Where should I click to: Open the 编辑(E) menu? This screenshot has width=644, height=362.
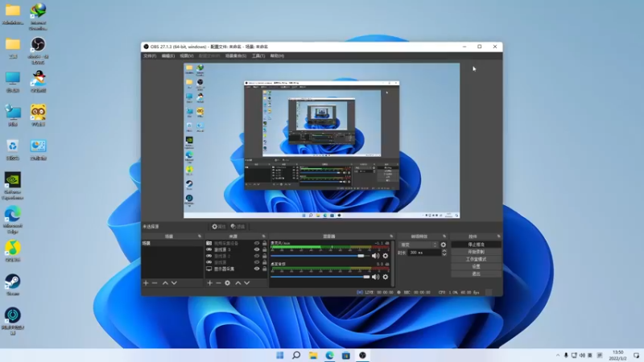(x=168, y=56)
